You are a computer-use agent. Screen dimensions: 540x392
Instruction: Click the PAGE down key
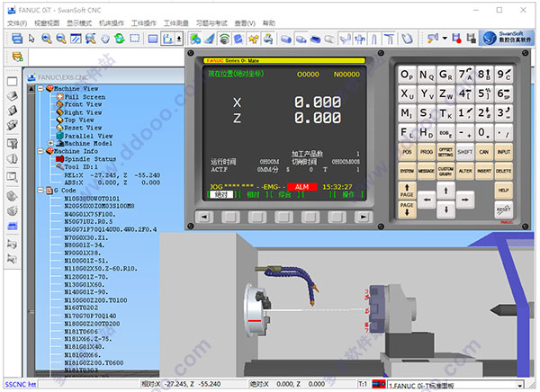point(407,209)
